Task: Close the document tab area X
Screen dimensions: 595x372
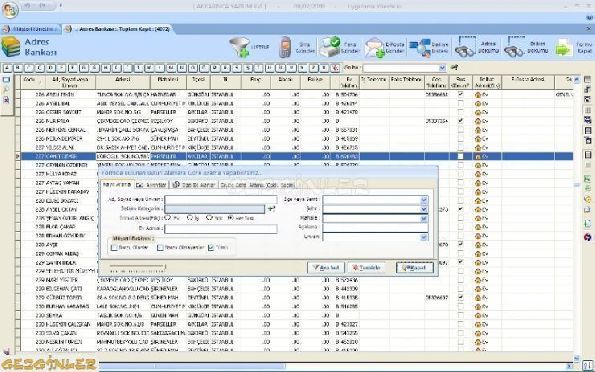Action: 589,29
